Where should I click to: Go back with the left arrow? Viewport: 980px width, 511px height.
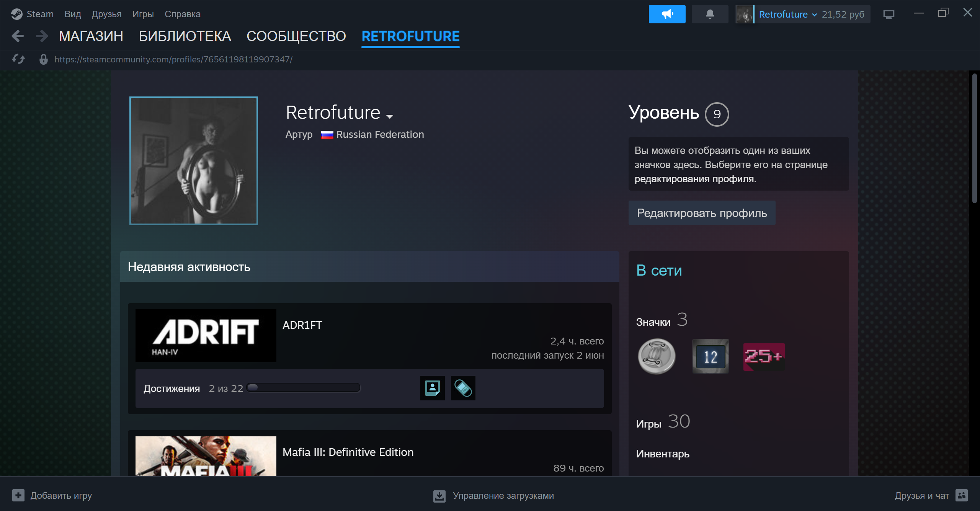pyautogui.click(x=18, y=36)
